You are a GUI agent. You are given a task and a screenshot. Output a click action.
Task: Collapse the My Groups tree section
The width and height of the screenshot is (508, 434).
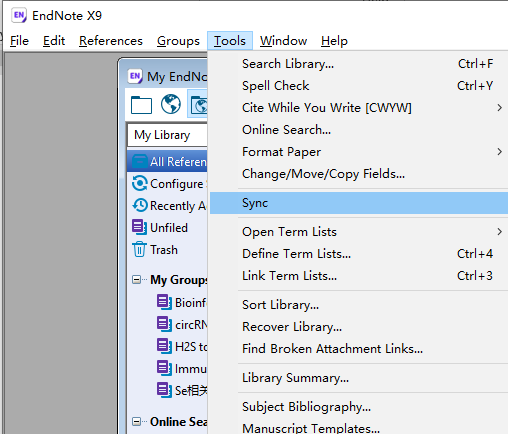(x=136, y=279)
